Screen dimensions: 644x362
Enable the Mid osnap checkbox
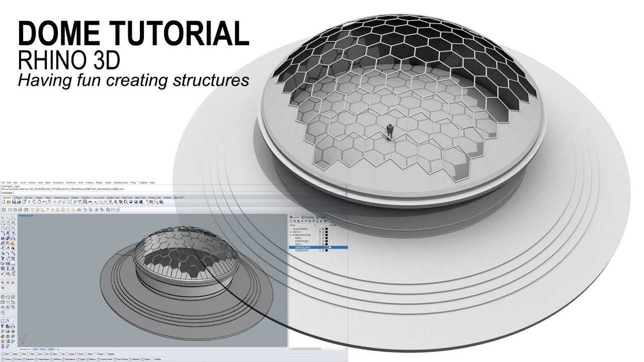coord(29,354)
